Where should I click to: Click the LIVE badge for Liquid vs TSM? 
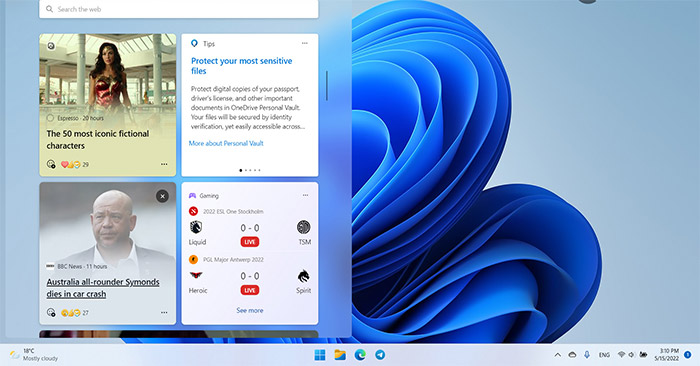point(250,242)
